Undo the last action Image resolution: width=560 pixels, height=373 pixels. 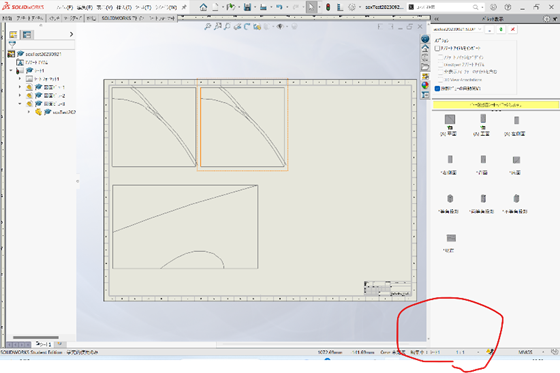(279, 7)
